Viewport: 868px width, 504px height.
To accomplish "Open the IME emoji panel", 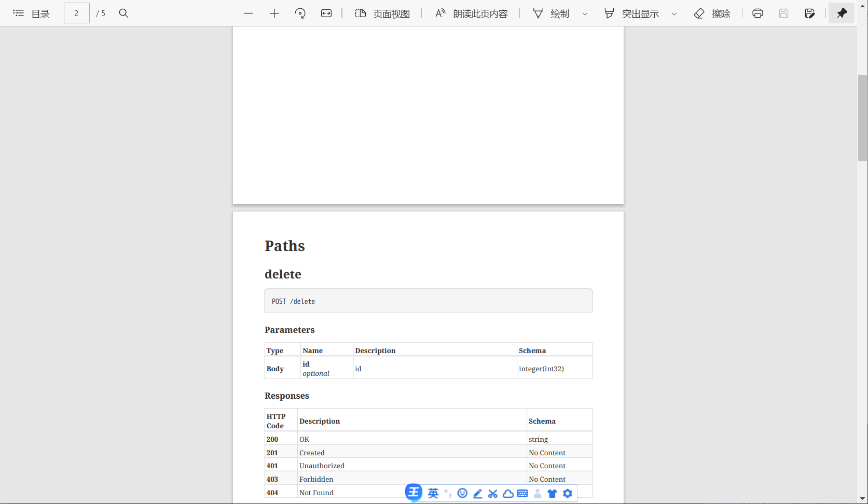I will 462,493.
